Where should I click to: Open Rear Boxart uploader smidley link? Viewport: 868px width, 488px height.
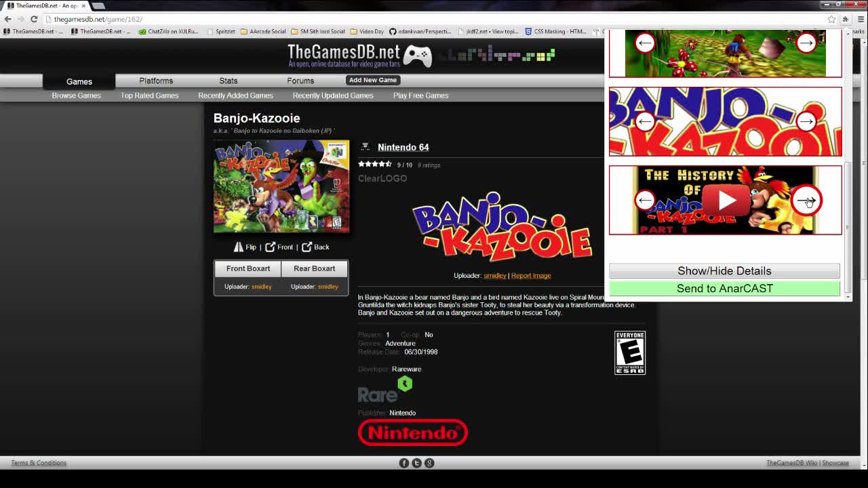pyautogui.click(x=328, y=287)
